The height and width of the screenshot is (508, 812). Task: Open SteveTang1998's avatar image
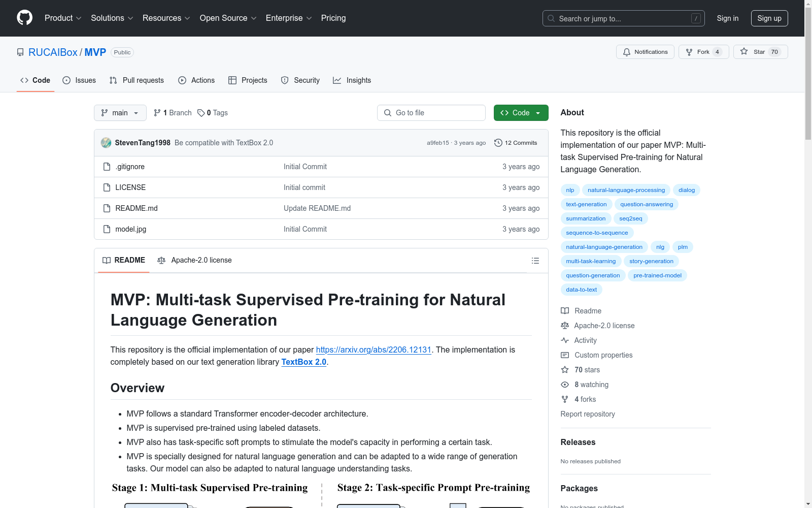pyautogui.click(x=106, y=143)
